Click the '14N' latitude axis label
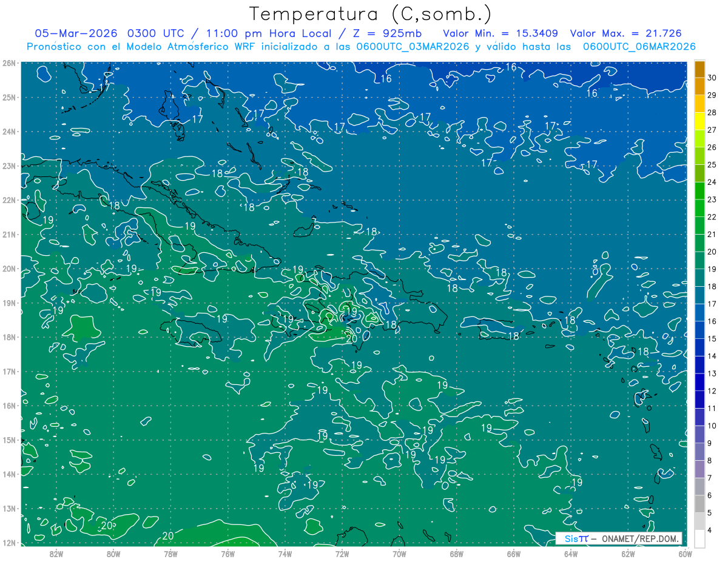This screenshot has width=728, height=562. click(x=8, y=474)
